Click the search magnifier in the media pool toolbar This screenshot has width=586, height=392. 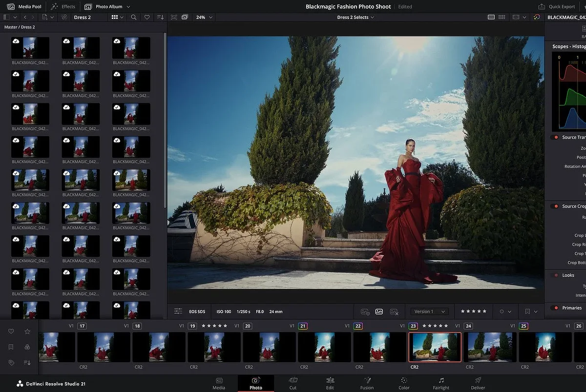point(134,17)
